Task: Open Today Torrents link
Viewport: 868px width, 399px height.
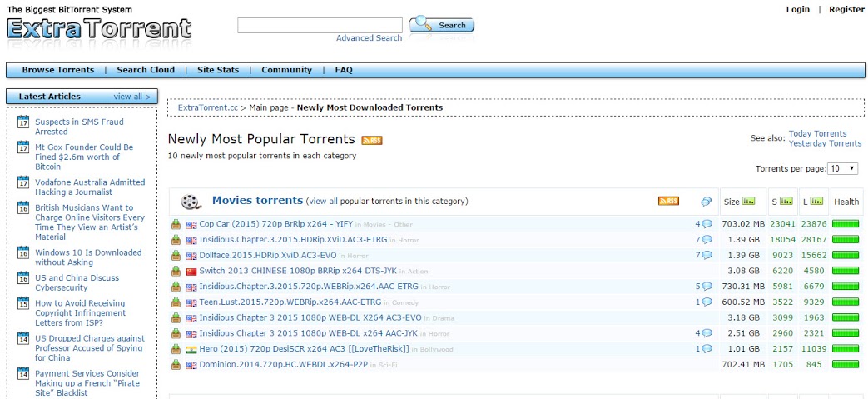Action: (817, 133)
